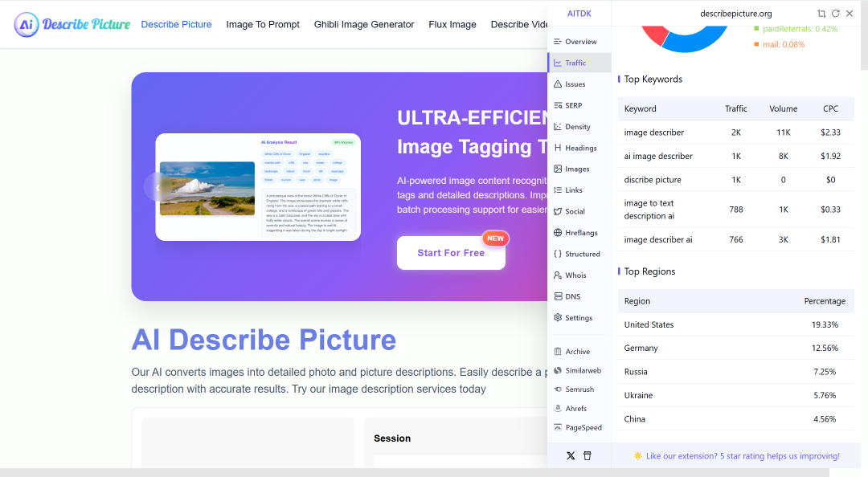Click the Keyword column header
Image resolution: width=868 pixels, height=477 pixels.
pos(640,108)
